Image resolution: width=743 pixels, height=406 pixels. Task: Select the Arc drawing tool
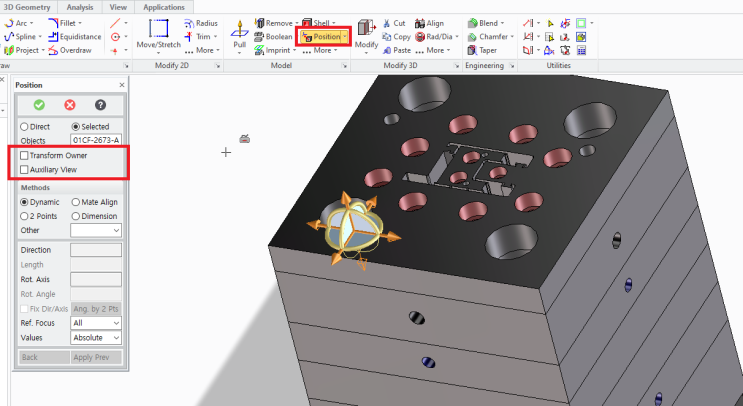pos(16,23)
